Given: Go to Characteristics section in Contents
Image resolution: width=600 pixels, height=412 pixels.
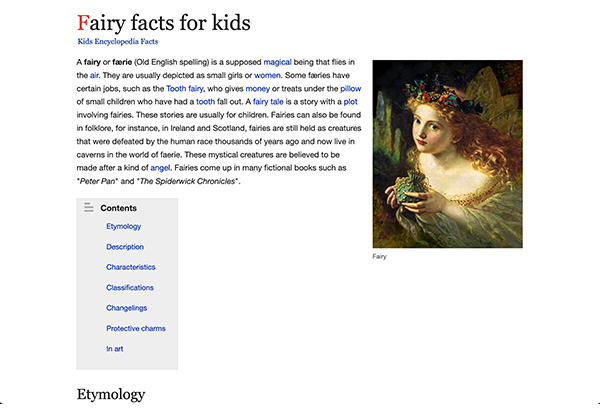Looking at the screenshot, I should tap(131, 267).
